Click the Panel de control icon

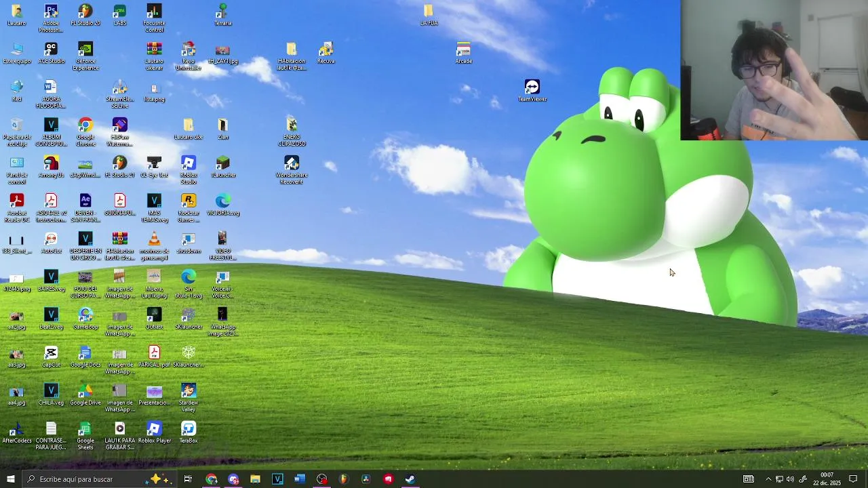tap(17, 169)
